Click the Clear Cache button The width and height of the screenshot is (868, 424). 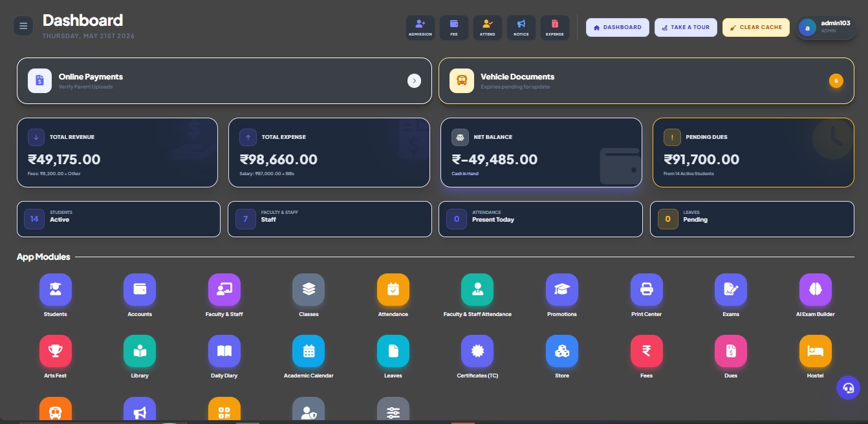[x=756, y=27]
